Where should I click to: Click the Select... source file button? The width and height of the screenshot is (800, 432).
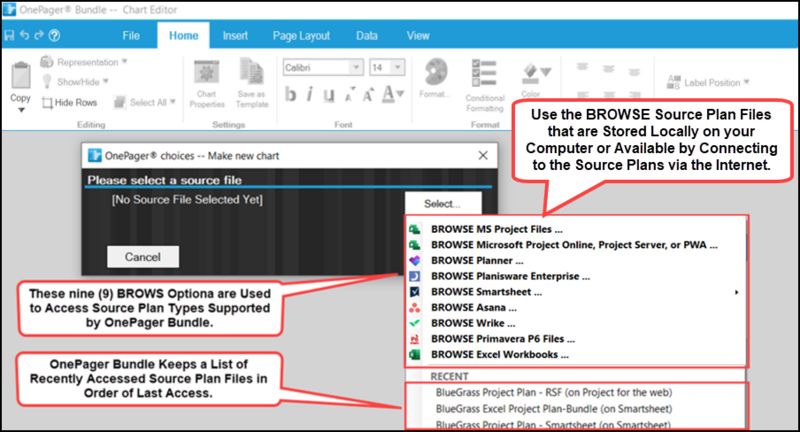443,204
